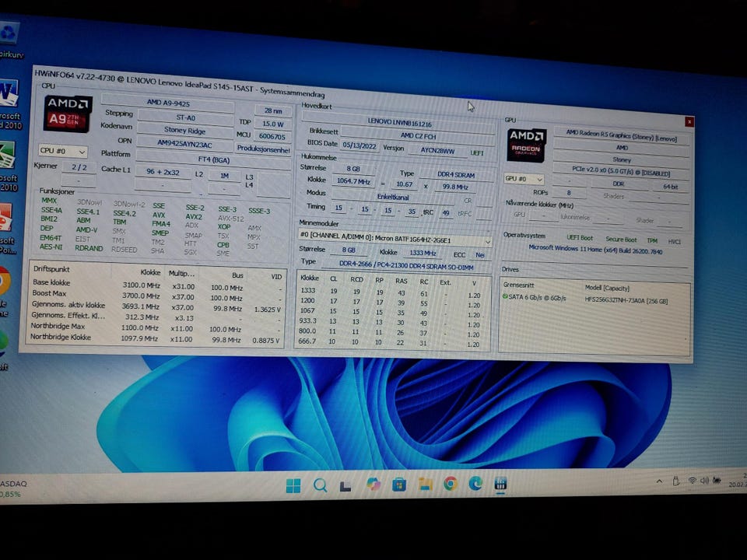Click the memory type DDR4 SDRAM field
Viewport: 747px width, 560px height.
click(x=456, y=175)
